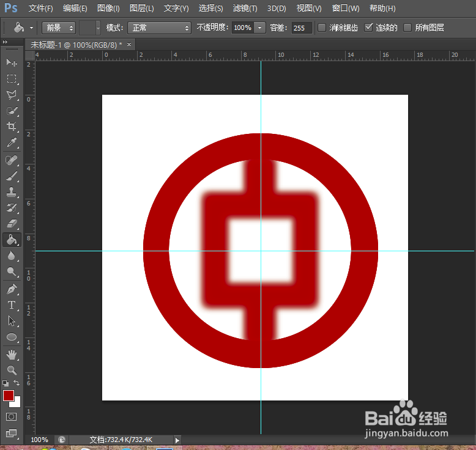Select the Paint Bucket tool in toolbox
This screenshot has height=450, width=476.
coord(12,240)
